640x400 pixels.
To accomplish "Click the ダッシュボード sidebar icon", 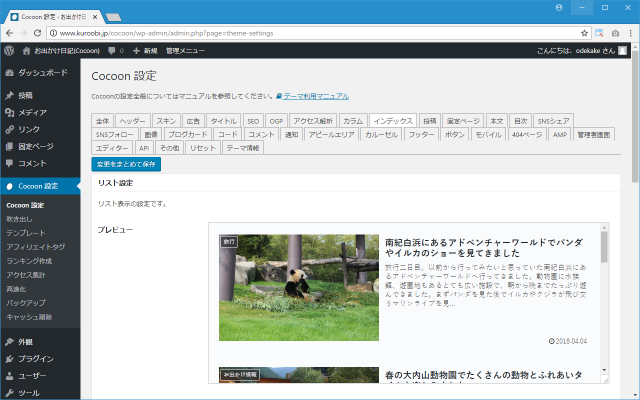I will coord(9,73).
